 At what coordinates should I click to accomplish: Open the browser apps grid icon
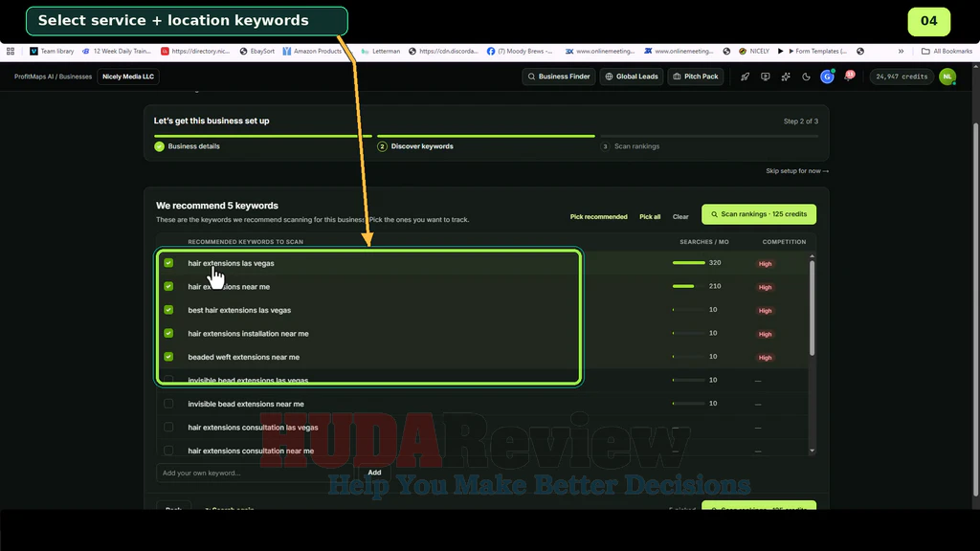coord(11,52)
